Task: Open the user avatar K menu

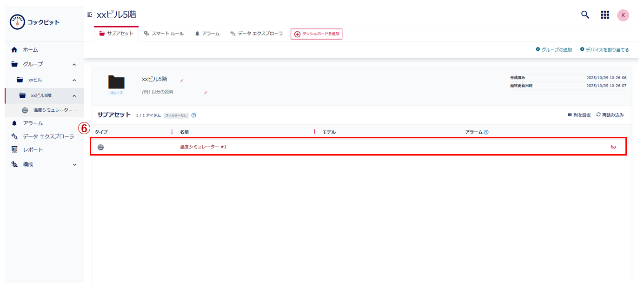Action: [x=623, y=15]
